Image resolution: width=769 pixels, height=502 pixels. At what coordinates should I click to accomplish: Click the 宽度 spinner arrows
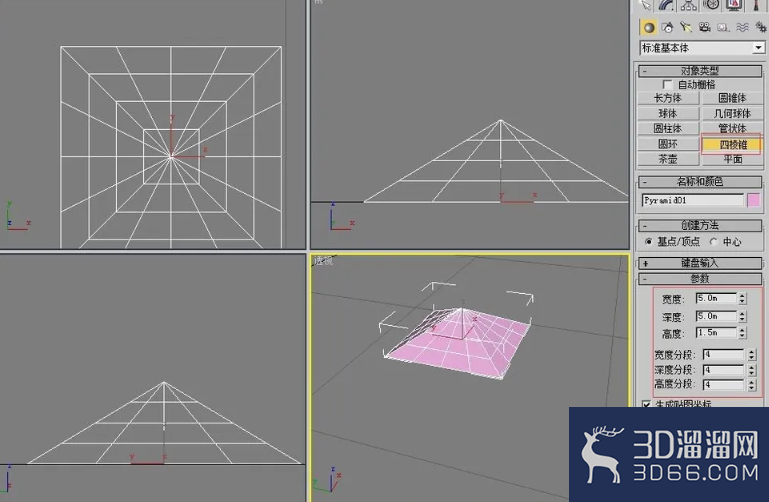742,298
